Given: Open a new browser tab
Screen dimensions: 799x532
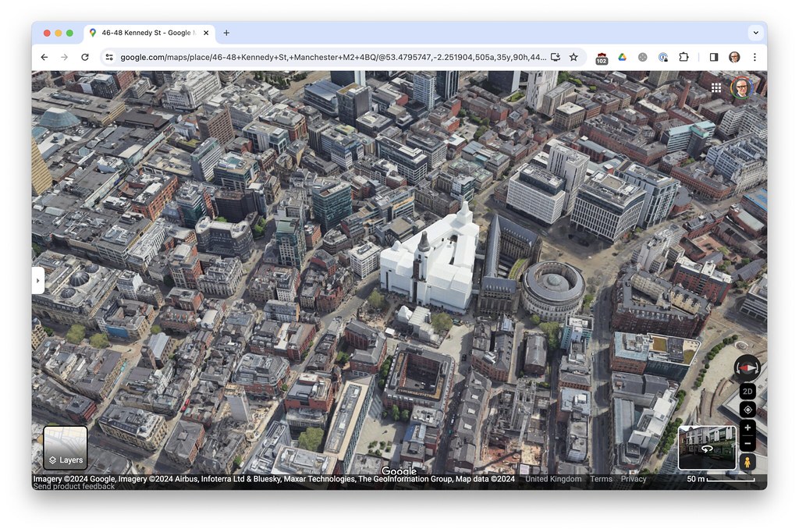Looking at the screenshot, I should click(226, 33).
